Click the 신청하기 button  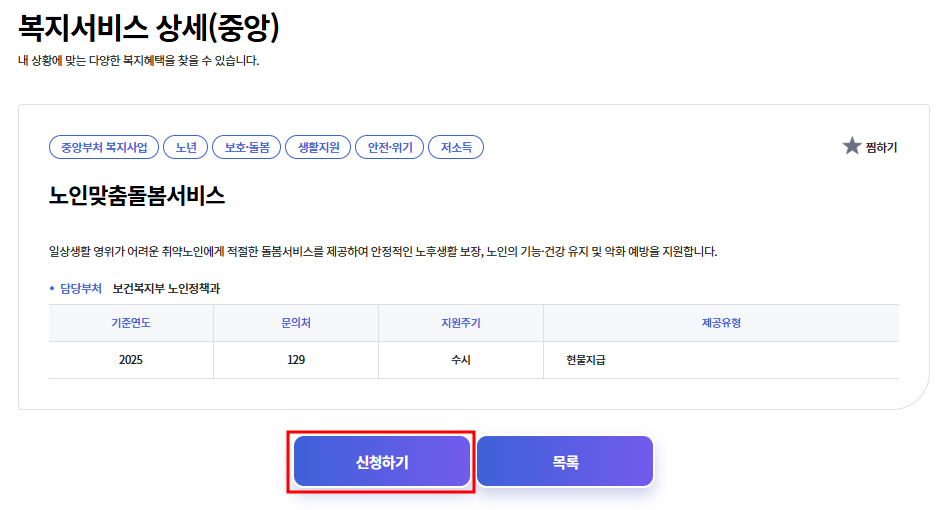point(382,462)
